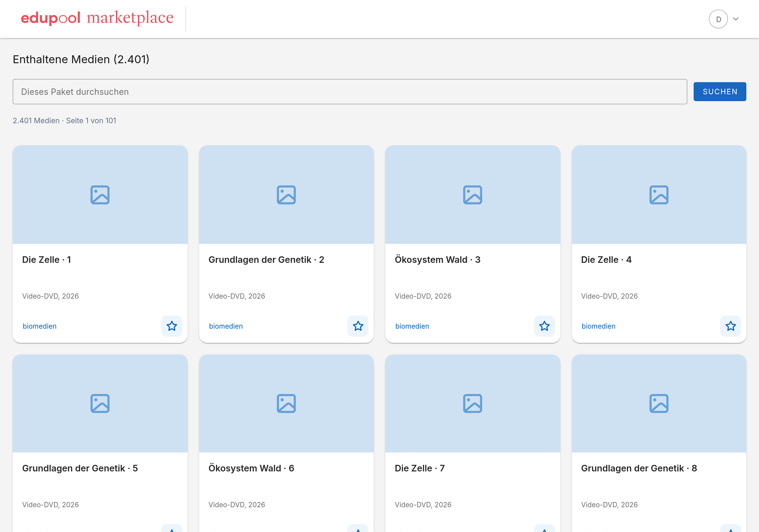Click the image placeholder of Ökosystem Wald · 3
This screenshot has height=532, width=759.
(473, 195)
